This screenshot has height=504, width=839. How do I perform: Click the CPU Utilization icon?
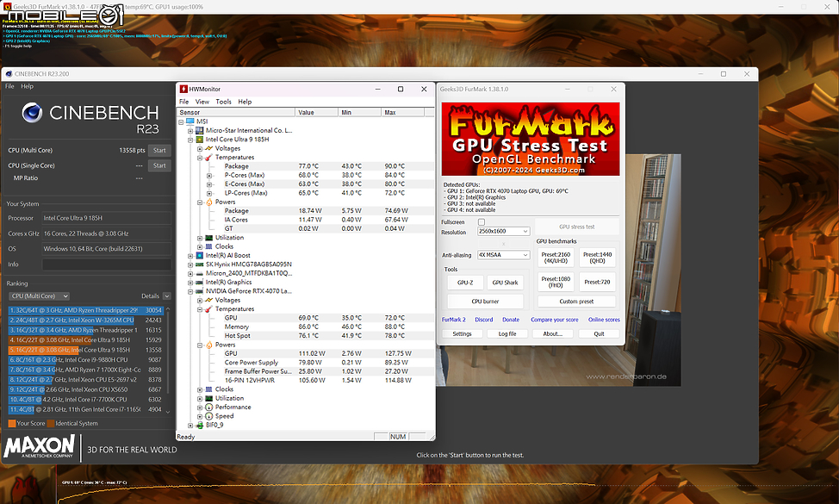tap(209, 238)
